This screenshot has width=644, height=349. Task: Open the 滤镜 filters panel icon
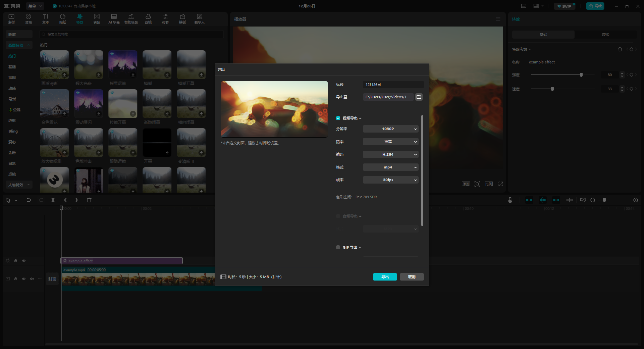pyautogui.click(x=148, y=19)
